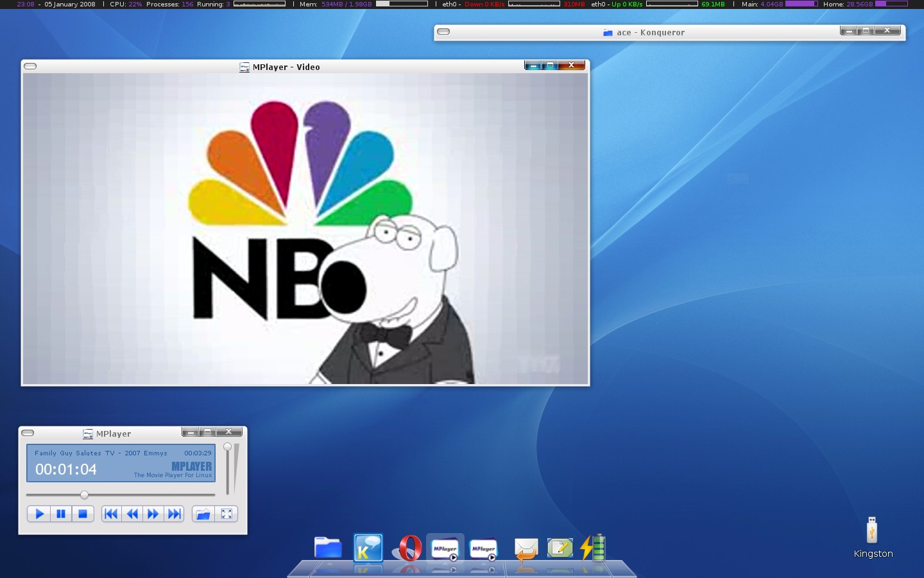The height and width of the screenshot is (578, 924).
Task: Click the title 'Family Guy Salutes TV - 2007 Emmys'
Action: coord(101,453)
